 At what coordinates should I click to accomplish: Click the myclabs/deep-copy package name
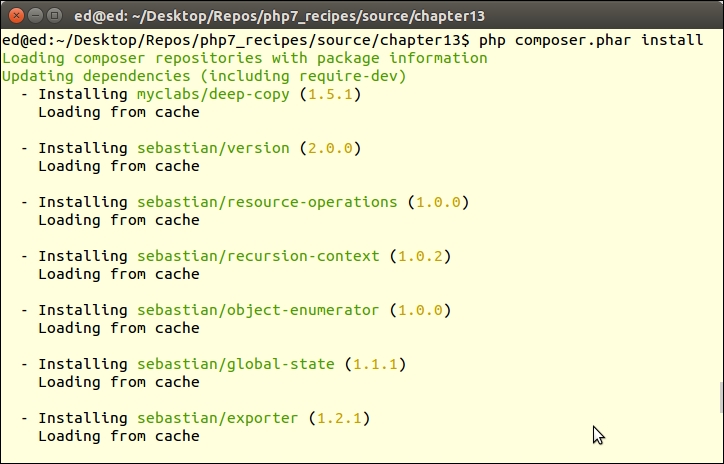point(213,94)
